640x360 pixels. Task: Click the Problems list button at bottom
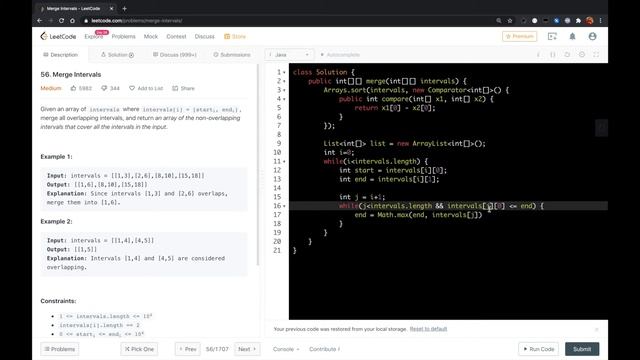point(60,349)
